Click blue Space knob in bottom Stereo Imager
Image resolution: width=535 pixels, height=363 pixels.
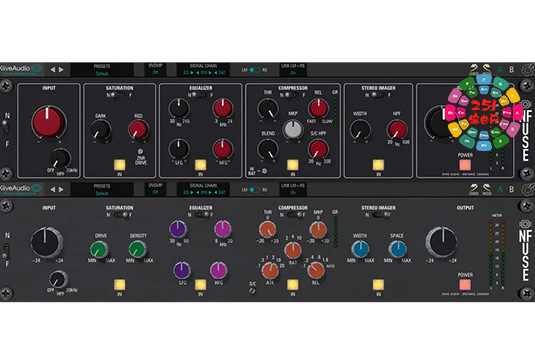point(397,249)
